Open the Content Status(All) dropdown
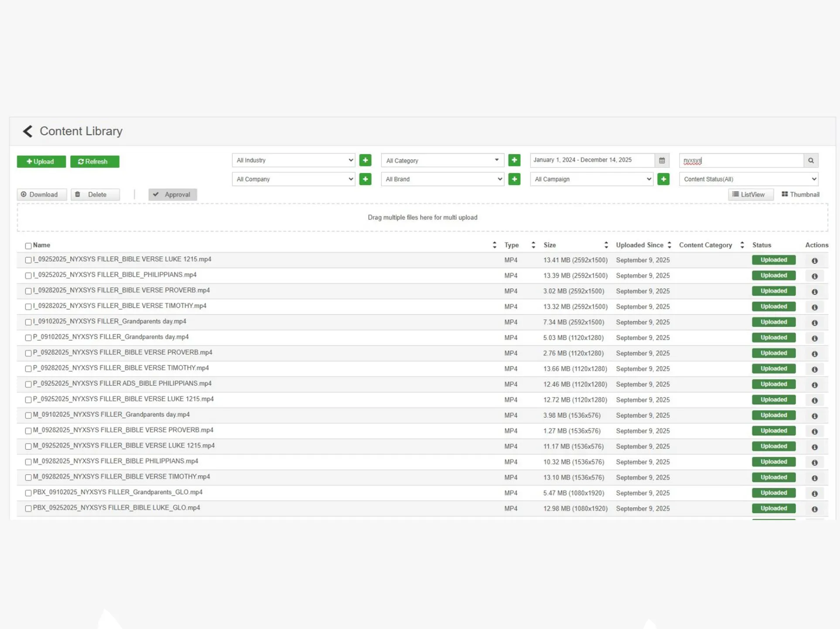Viewport: 840px width, 629px height. point(748,179)
